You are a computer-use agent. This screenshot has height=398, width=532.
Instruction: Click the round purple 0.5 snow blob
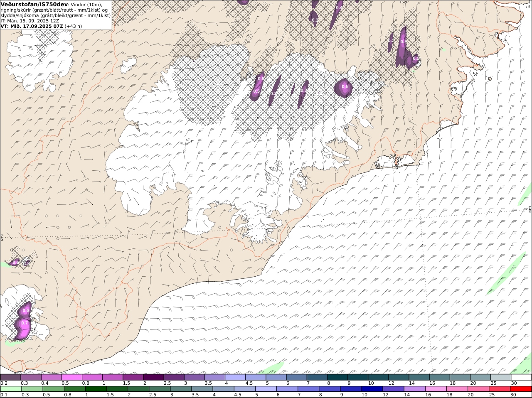(x=344, y=87)
